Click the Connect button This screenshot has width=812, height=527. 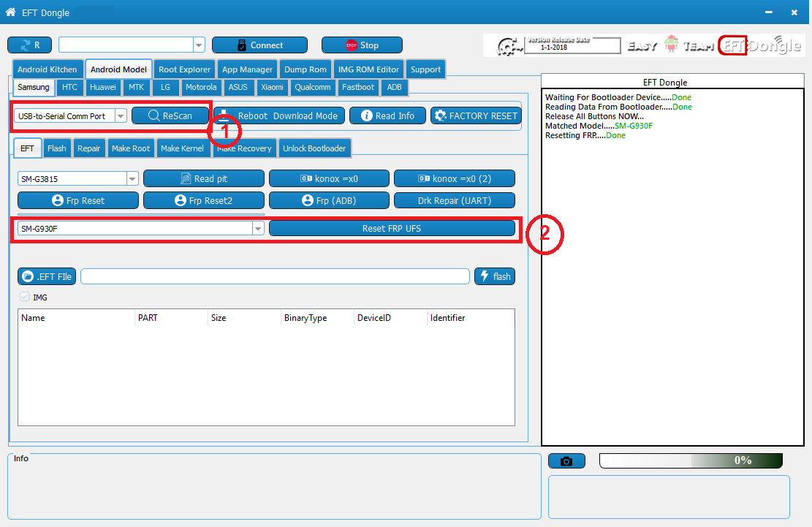pyautogui.click(x=259, y=45)
